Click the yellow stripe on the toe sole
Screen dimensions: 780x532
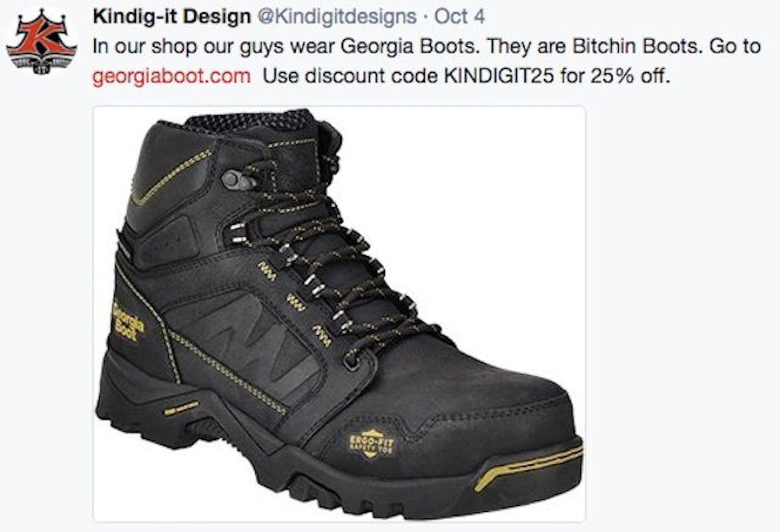click(528, 465)
